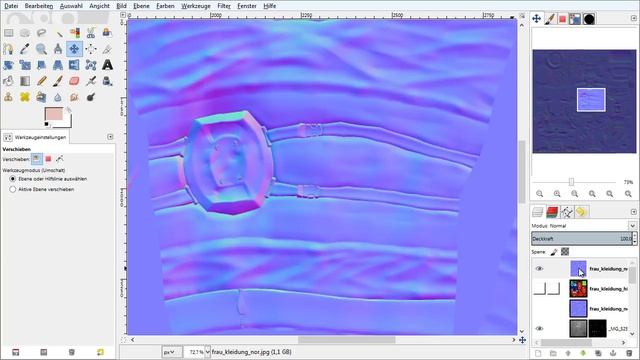Viewport: 640px width, 360px height.
Task: Select the Cage Transform tool
Action: pos(91,65)
